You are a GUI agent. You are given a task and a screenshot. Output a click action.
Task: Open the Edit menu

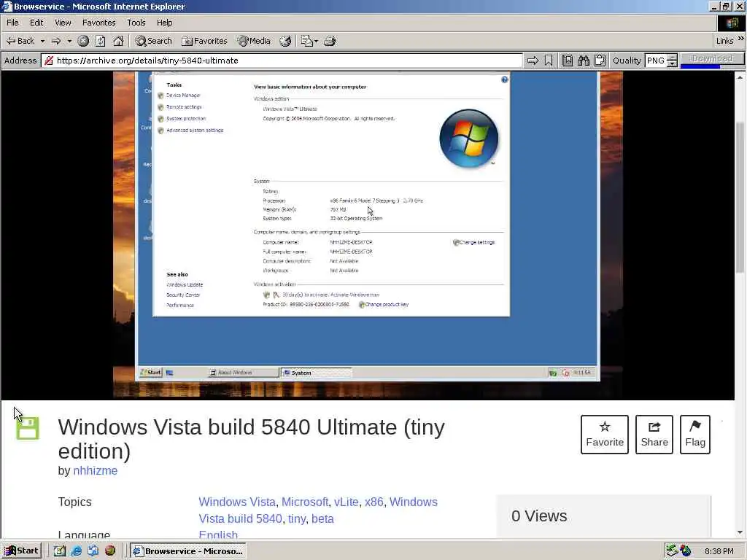pos(36,23)
